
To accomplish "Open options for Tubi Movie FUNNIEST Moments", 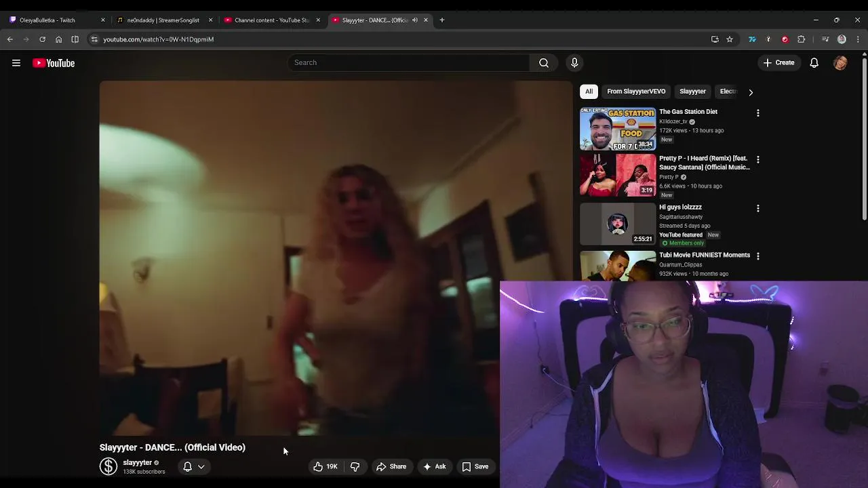I will (758, 256).
